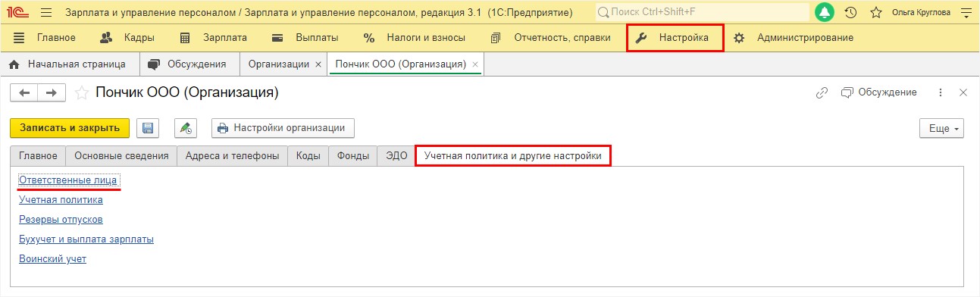This screenshot has width=980, height=297.
Task: Close the organization form with X
Action: pos(963,92)
